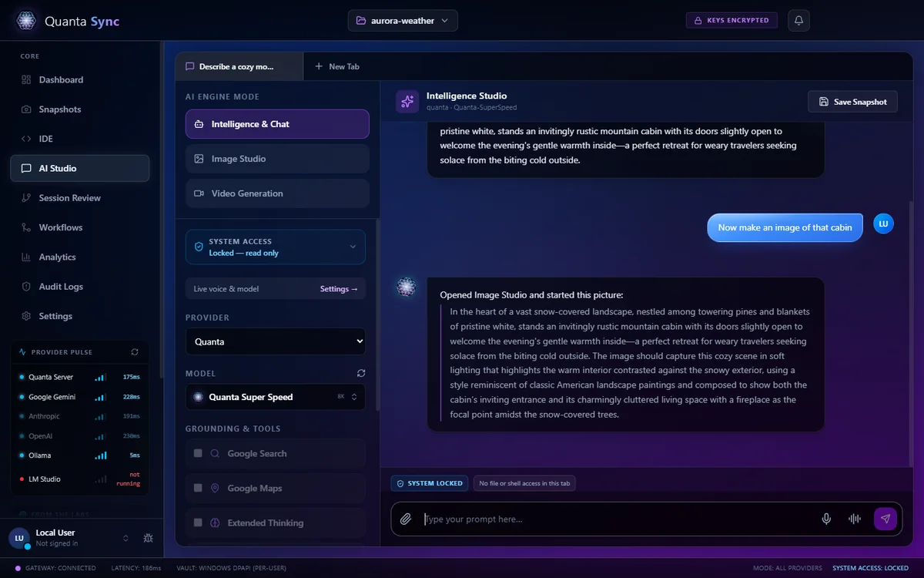924x578 pixels.
Task: Click the "SYSTEM LOCKED" badge above the prompt
Action: click(430, 483)
